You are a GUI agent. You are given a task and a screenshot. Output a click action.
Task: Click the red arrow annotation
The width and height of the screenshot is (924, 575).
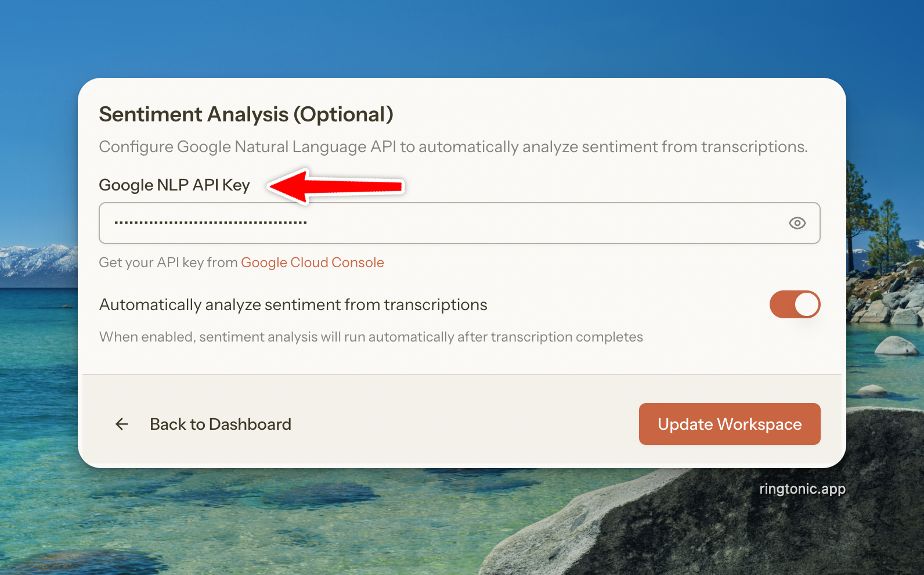click(337, 186)
